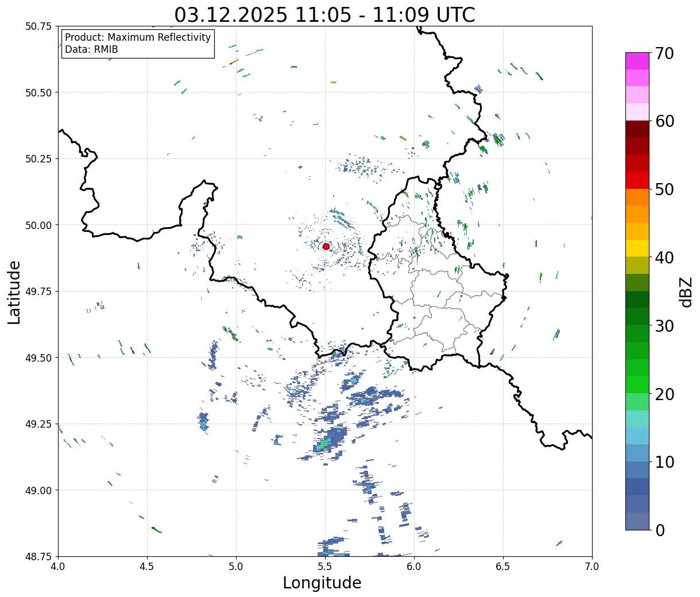Screen dimensions: 700x597
Task: Click the latitude tick label 50.25
Action: click(38, 159)
